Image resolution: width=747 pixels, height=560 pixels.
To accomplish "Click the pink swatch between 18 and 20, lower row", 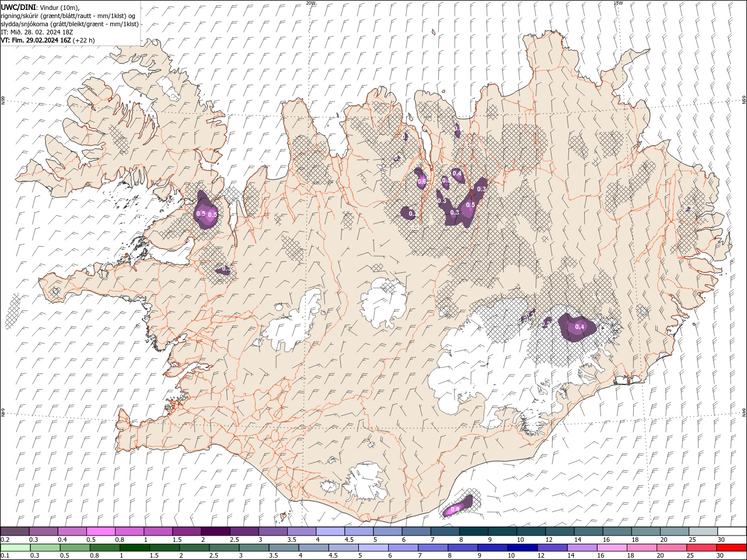I will (x=641, y=548).
